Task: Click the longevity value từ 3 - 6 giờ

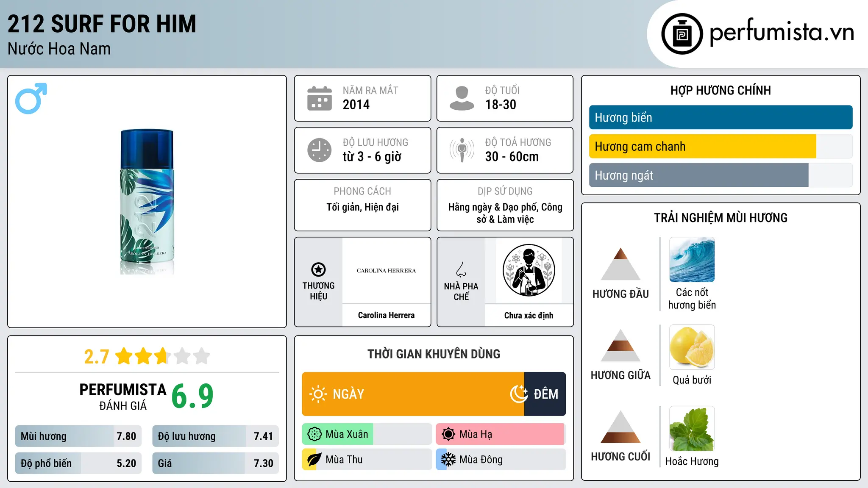Action: tap(372, 157)
